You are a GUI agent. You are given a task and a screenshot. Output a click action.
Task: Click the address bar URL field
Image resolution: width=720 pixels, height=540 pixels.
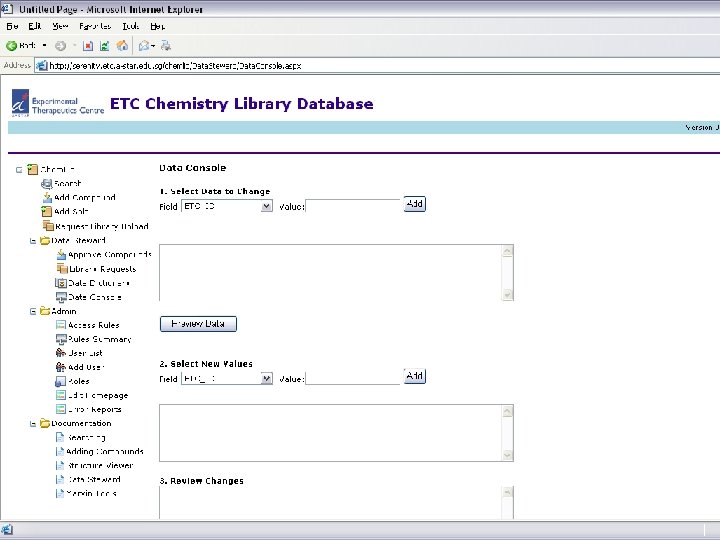click(x=377, y=66)
